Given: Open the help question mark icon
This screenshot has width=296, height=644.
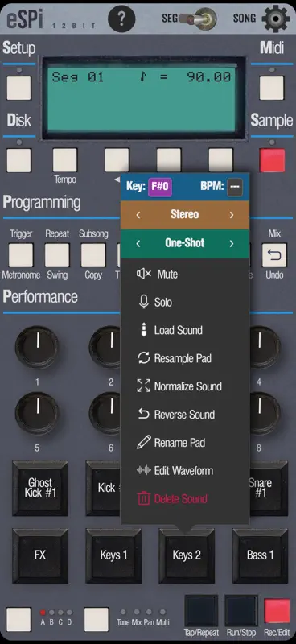Looking at the screenshot, I should point(121,19).
